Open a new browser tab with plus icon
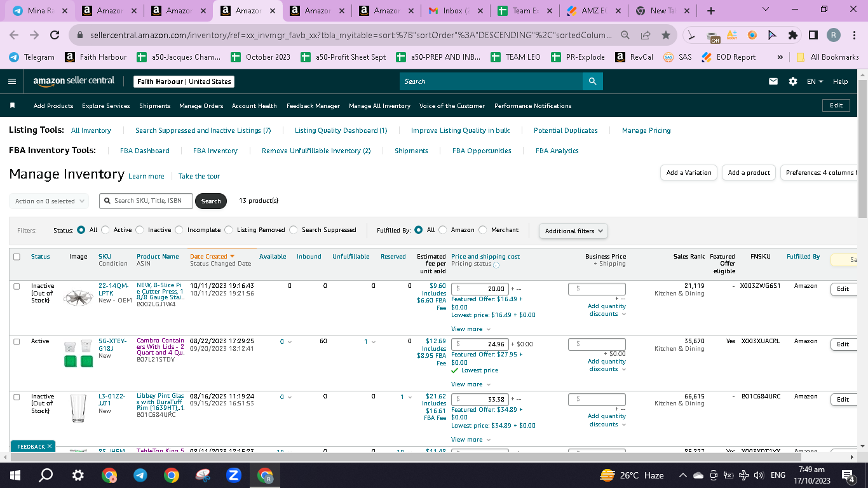The width and height of the screenshot is (868, 488). coord(711,11)
